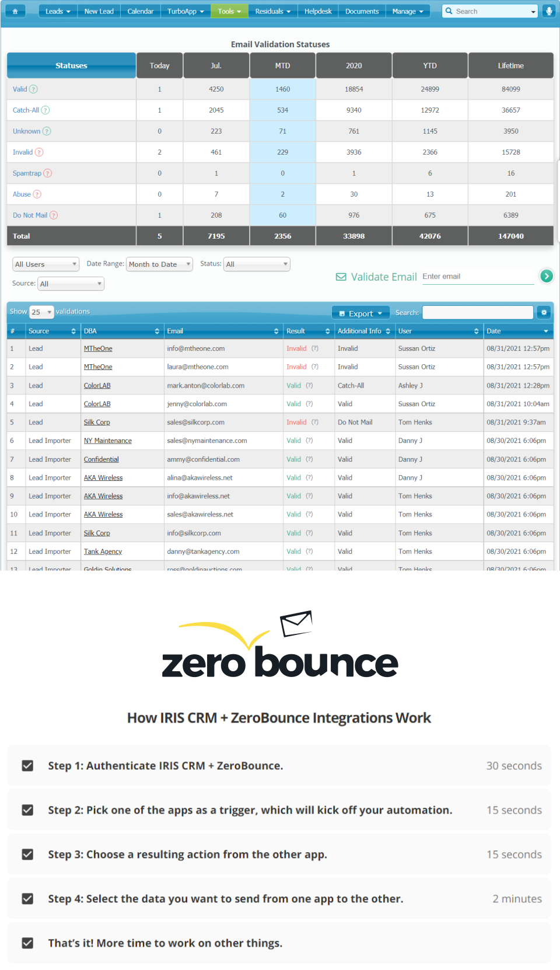Submit email with the green arrow button
This screenshot has height=970, width=560.
click(x=547, y=276)
